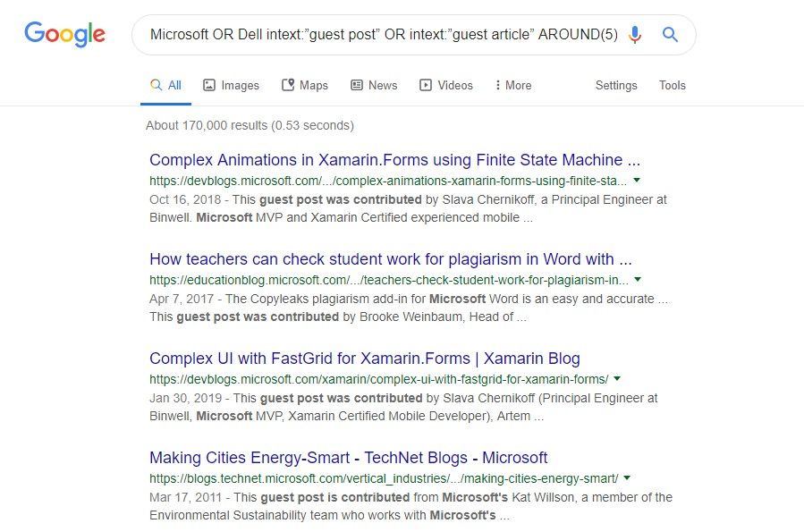Open Settings menu
Screen dimensions: 804x532
[616, 85]
